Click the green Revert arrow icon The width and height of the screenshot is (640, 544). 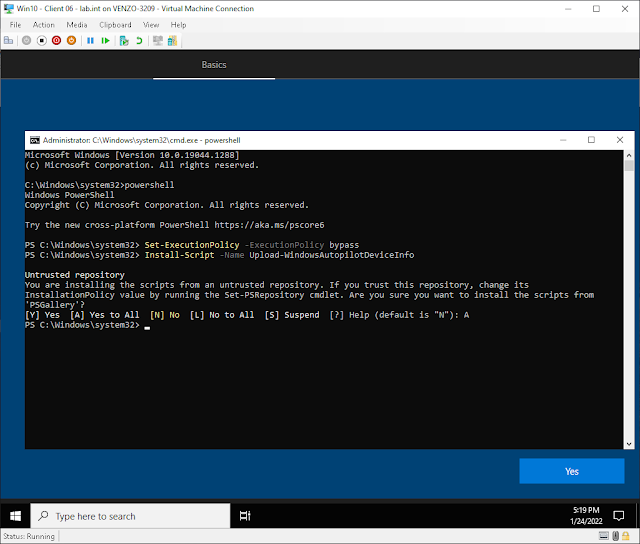[139, 40]
